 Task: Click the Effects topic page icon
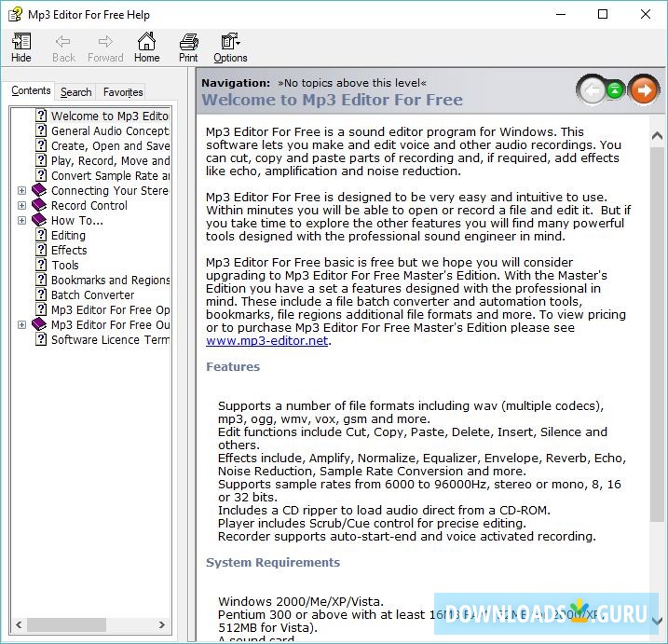[41, 250]
